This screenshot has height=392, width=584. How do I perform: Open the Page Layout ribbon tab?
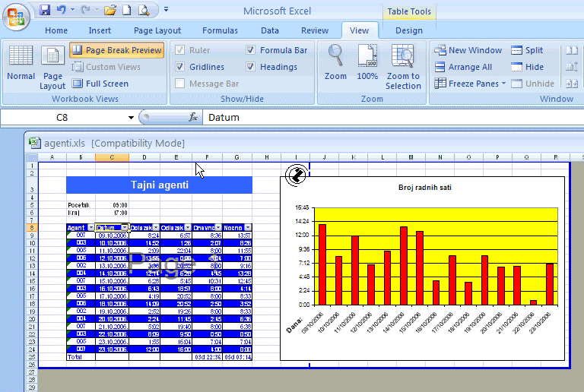point(157,30)
